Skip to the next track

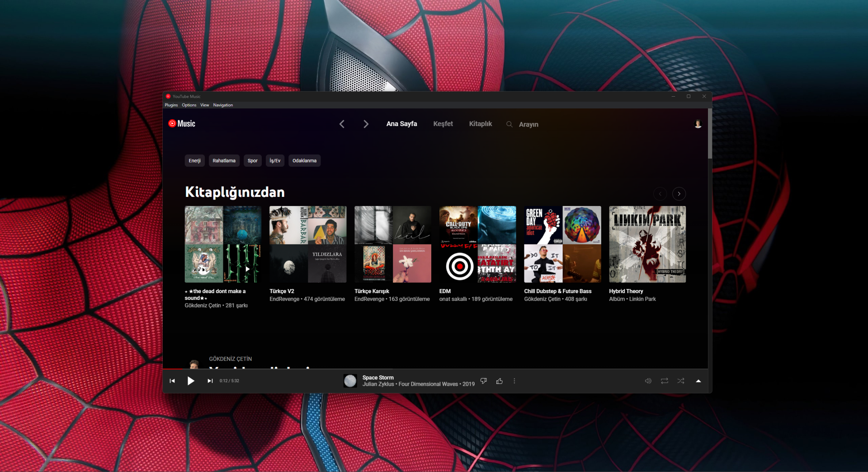point(210,381)
